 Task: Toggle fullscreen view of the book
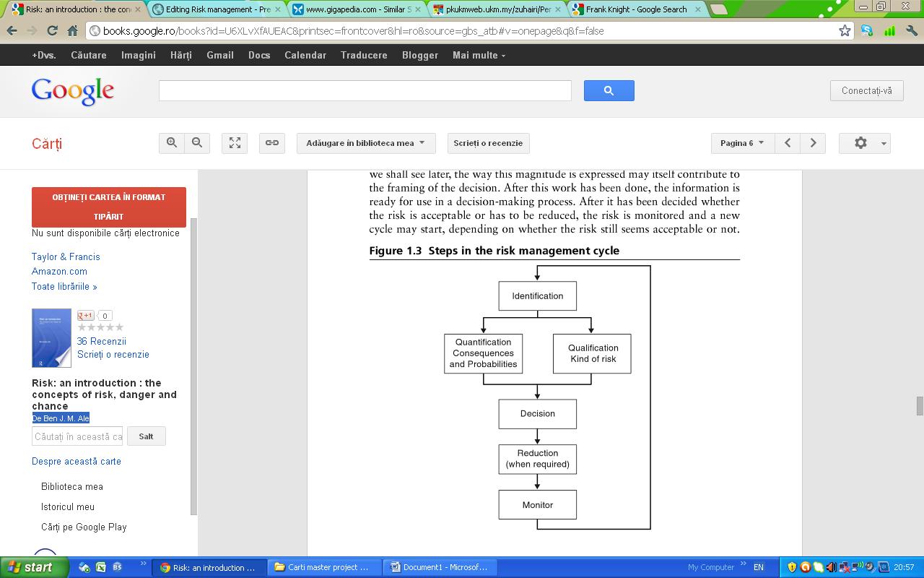pos(235,143)
